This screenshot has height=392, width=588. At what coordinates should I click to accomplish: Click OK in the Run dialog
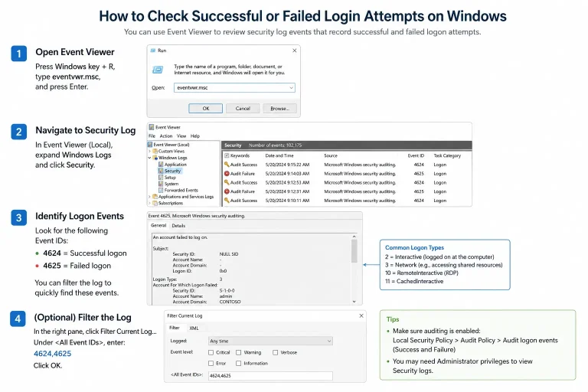click(205, 109)
